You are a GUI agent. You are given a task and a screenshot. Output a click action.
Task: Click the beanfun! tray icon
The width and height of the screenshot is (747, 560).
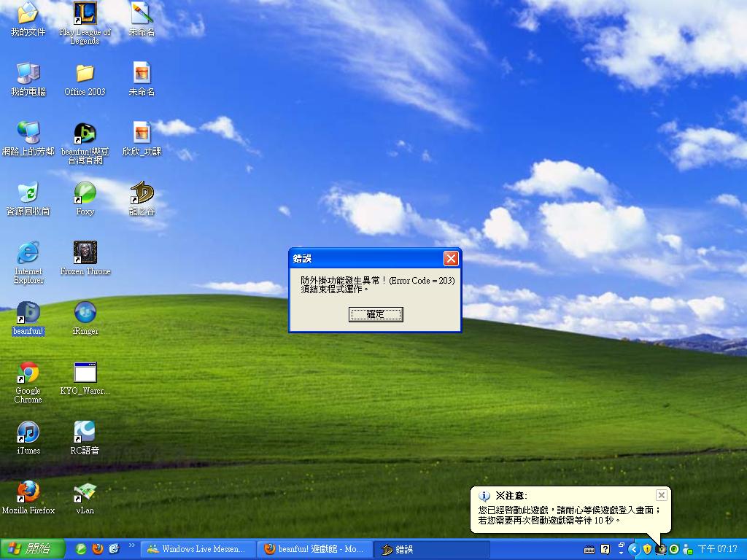tap(661, 550)
